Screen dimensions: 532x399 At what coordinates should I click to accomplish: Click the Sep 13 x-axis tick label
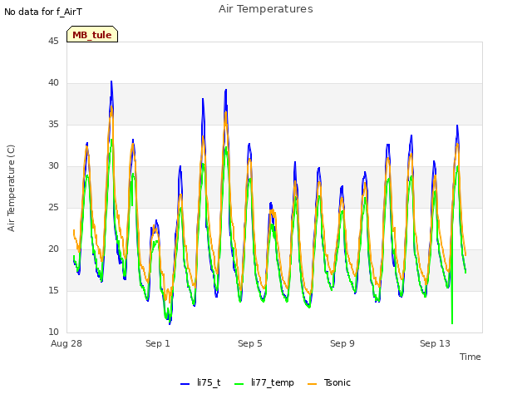[x=435, y=343]
